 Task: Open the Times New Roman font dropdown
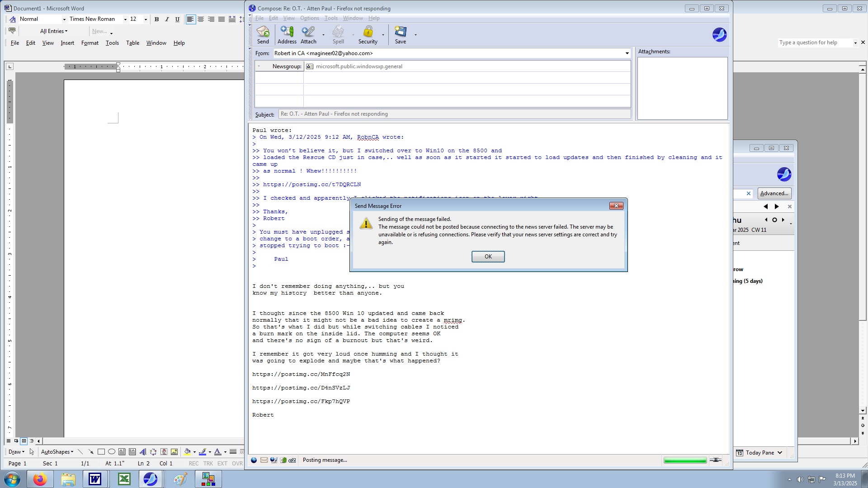[125, 19]
